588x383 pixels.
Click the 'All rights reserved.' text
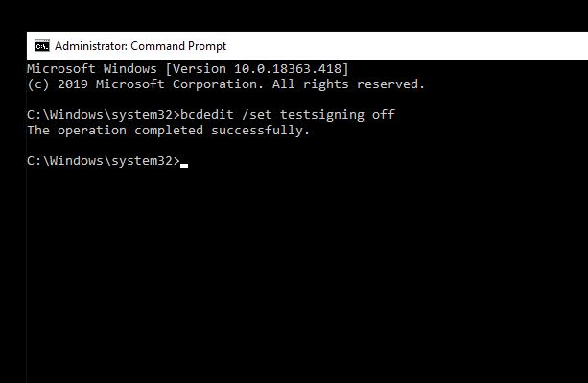[x=348, y=84]
